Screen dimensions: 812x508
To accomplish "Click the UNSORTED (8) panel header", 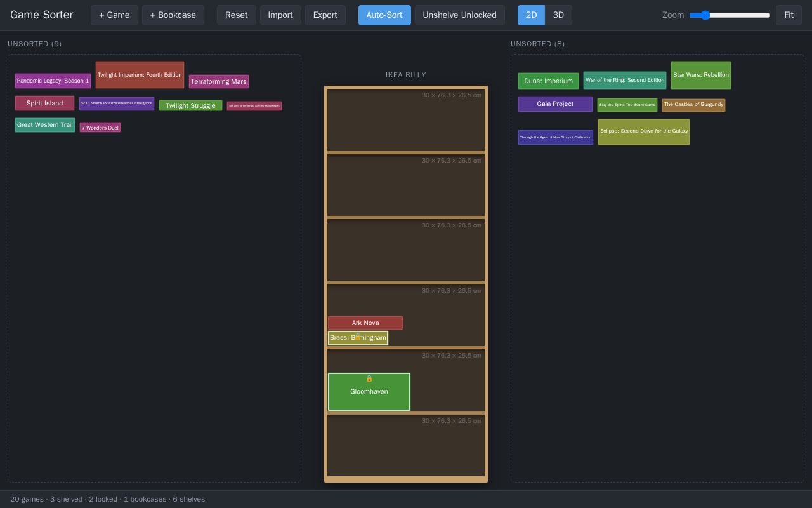I will [538, 44].
